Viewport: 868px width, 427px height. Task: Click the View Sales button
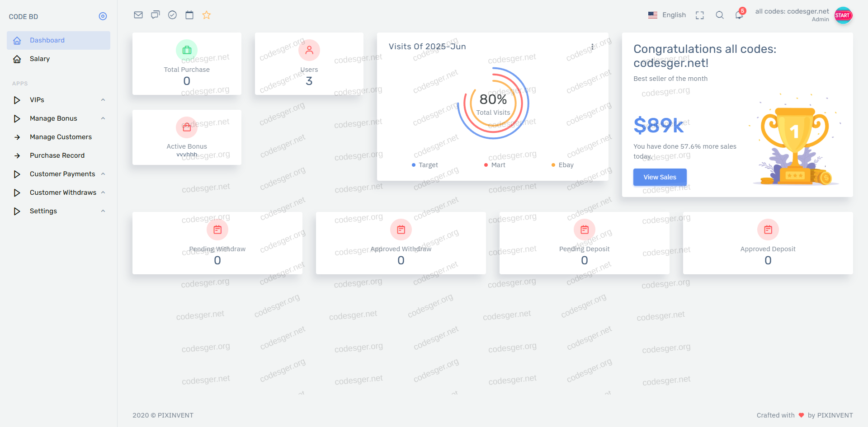pyautogui.click(x=660, y=177)
